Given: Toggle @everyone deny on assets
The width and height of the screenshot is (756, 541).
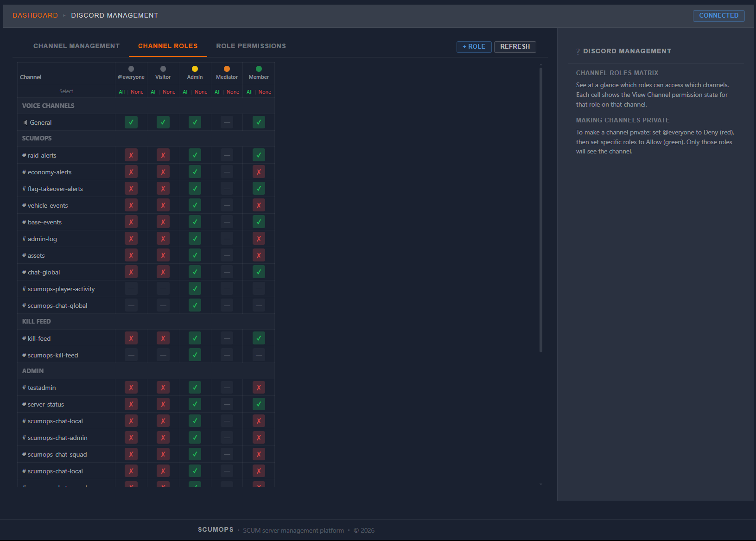Looking at the screenshot, I should (131, 255).
